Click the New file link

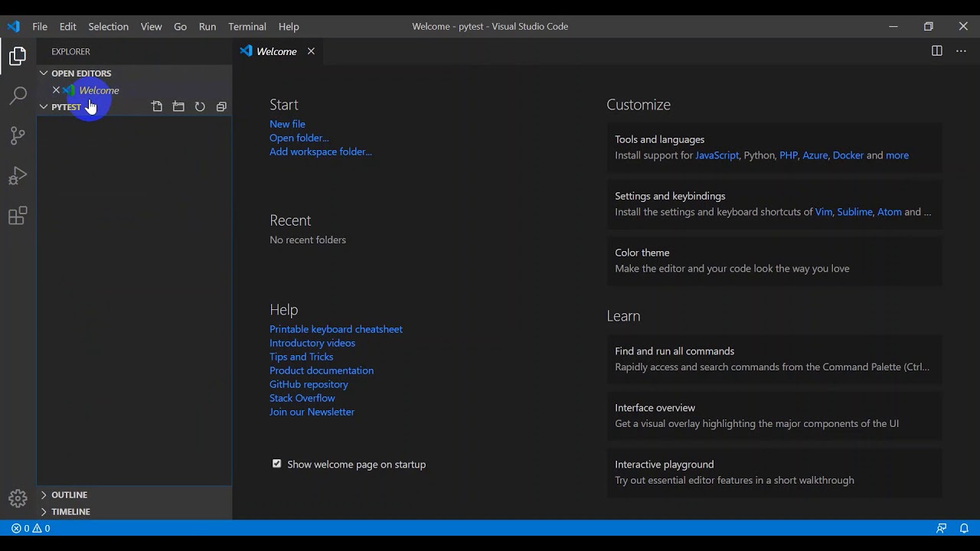pos(287,124)
